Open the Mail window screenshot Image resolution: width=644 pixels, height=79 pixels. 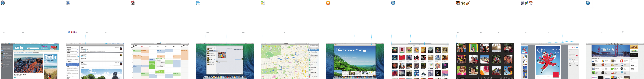point(95,61)
